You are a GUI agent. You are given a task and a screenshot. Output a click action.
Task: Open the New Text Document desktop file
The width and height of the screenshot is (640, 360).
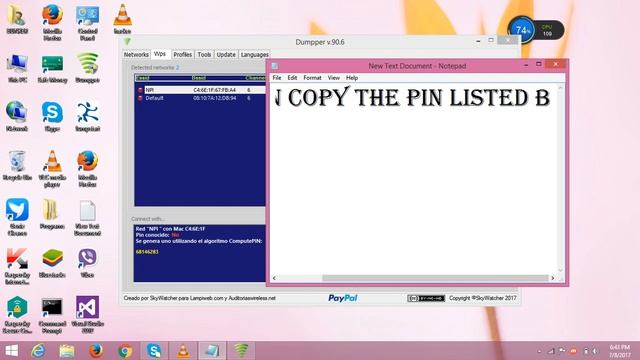[87, 217]
